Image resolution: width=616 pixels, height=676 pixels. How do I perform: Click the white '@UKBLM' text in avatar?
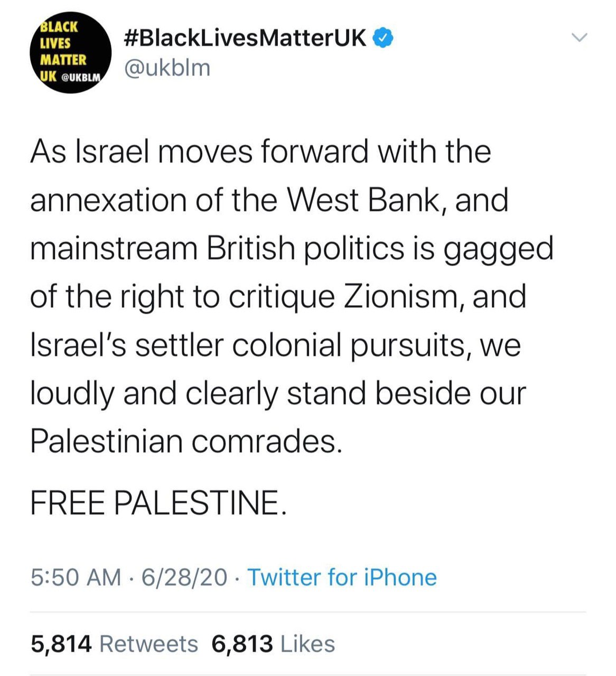[x=81, y=77]
